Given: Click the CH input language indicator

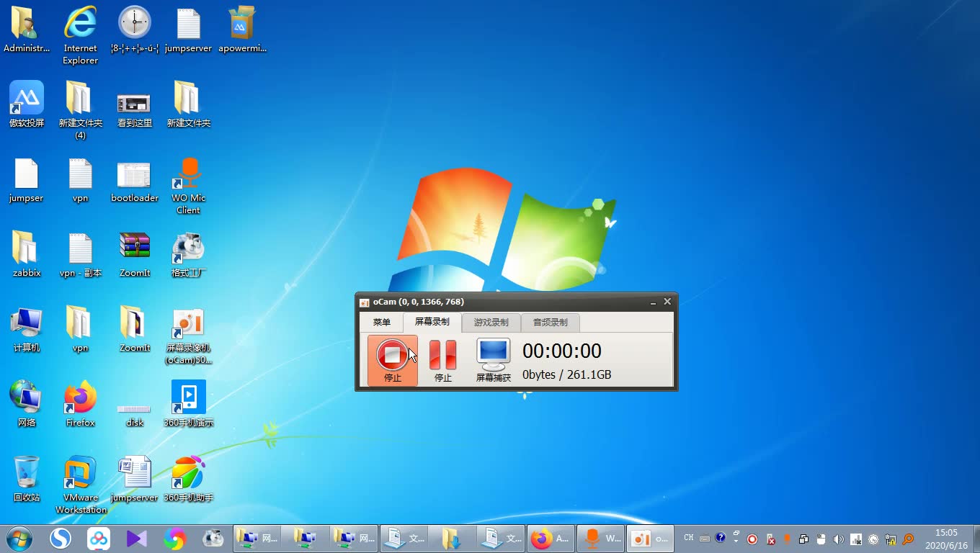Looking at the screenshot, I should click(x=689, y=538).
